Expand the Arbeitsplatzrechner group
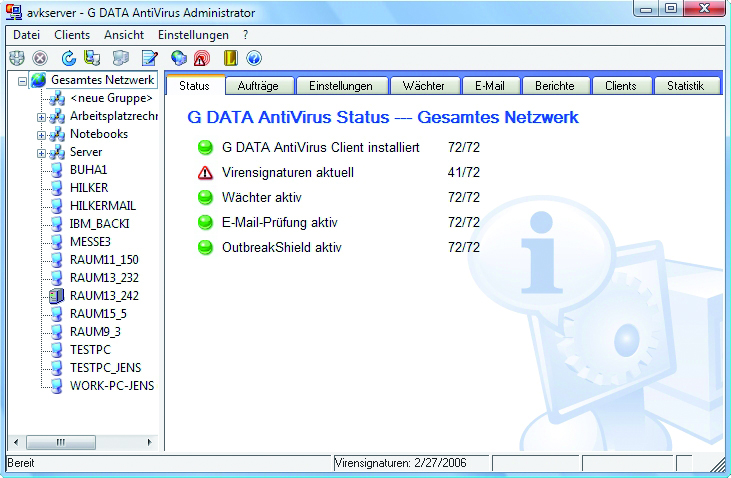The image size is (731, 478). click(41, 117)
